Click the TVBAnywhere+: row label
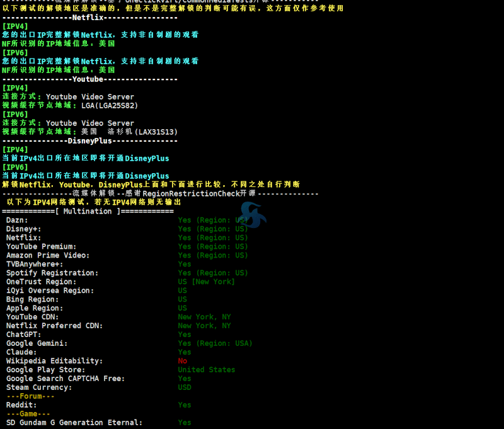Image resolution: width=504 pixels, height=429 pixels. pos(35,264)
